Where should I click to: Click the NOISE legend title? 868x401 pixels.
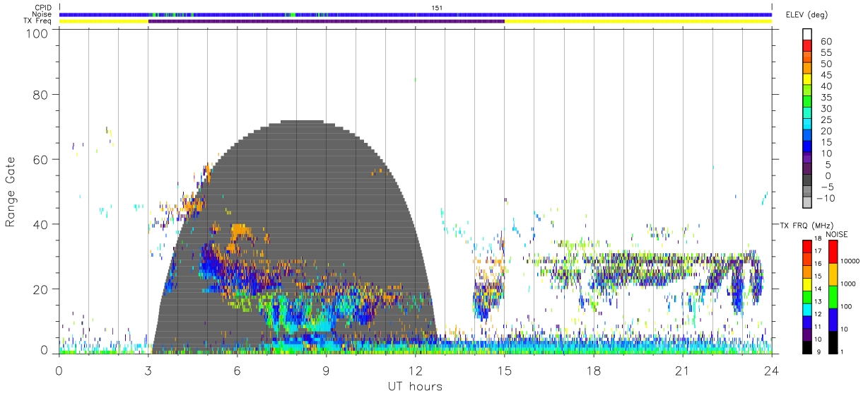837,234
